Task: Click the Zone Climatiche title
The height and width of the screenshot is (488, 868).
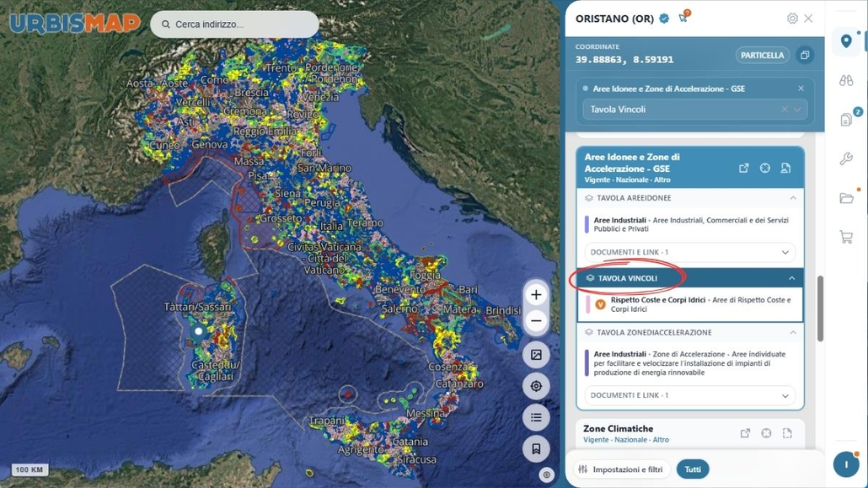Action: 618,429
